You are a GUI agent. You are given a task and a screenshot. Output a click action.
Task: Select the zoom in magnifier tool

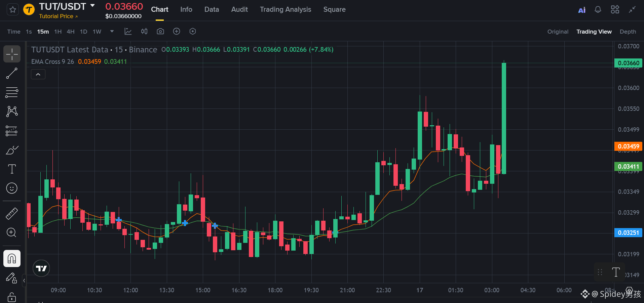[x=12, y=232]
